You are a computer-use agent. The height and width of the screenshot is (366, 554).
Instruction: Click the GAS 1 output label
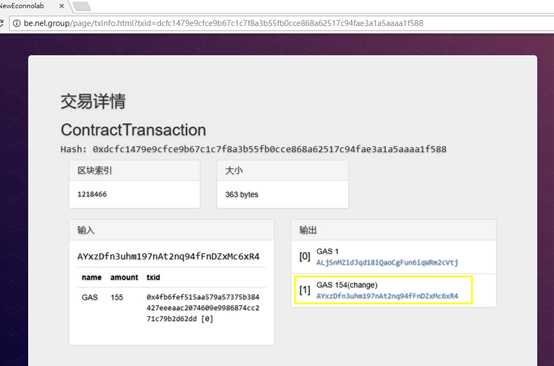coord(328,252)
